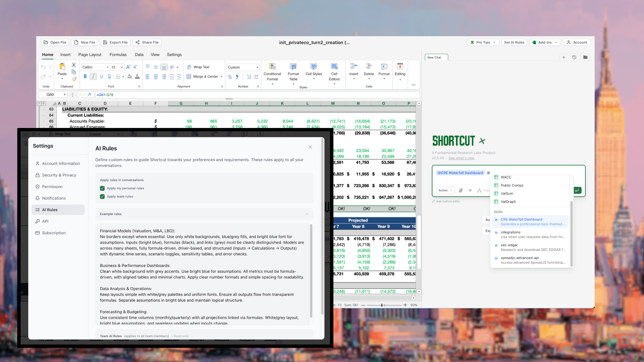The width and height of the screenshot is (644, 362).
Task: Activate the format painter brush
Action: (74, 79)
